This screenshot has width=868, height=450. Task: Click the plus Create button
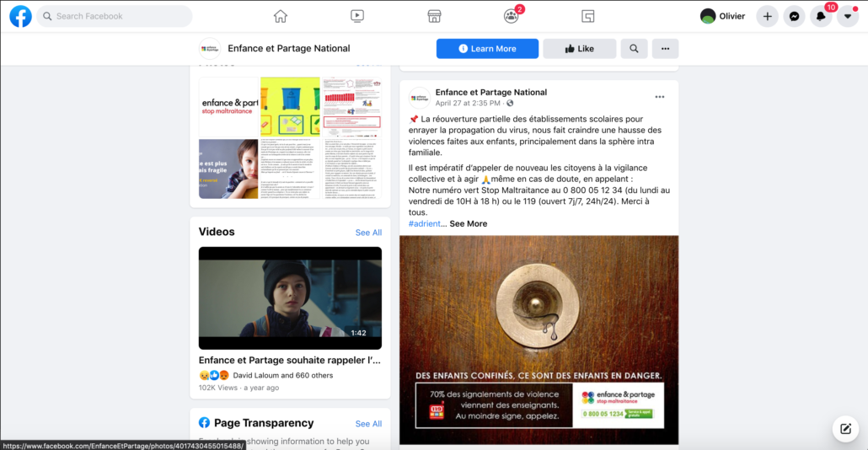767,16
